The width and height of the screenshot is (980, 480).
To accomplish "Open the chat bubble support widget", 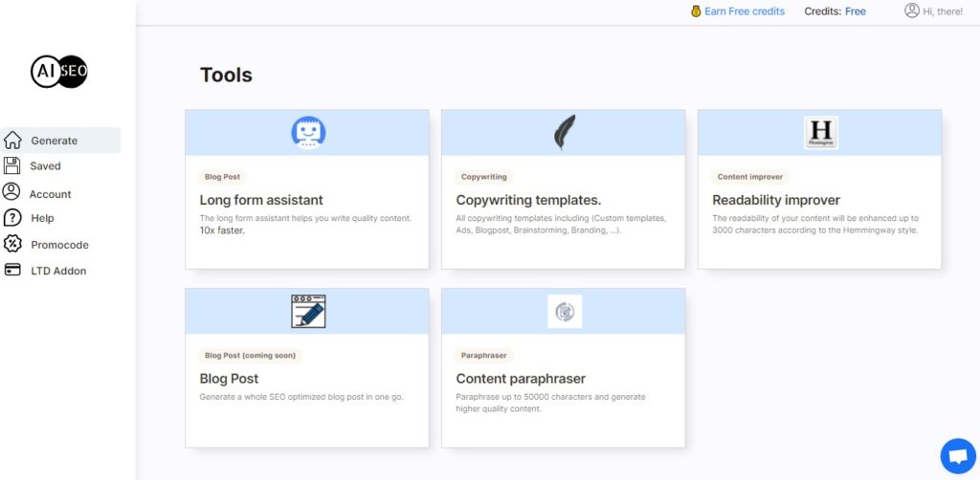I will point(958,456).
